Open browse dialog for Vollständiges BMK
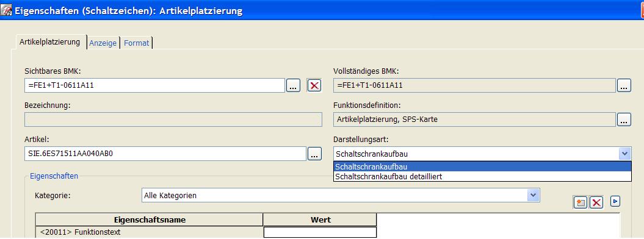 tap(624, 85)
